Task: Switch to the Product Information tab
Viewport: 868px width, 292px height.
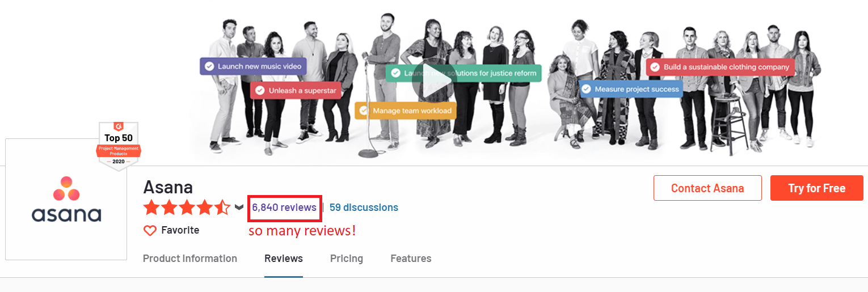Action: pyautogui.click(x=190, y=259)
